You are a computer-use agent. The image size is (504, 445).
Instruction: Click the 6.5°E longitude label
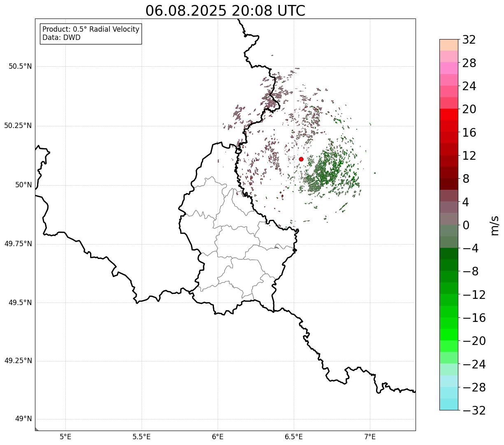point(294,437)
